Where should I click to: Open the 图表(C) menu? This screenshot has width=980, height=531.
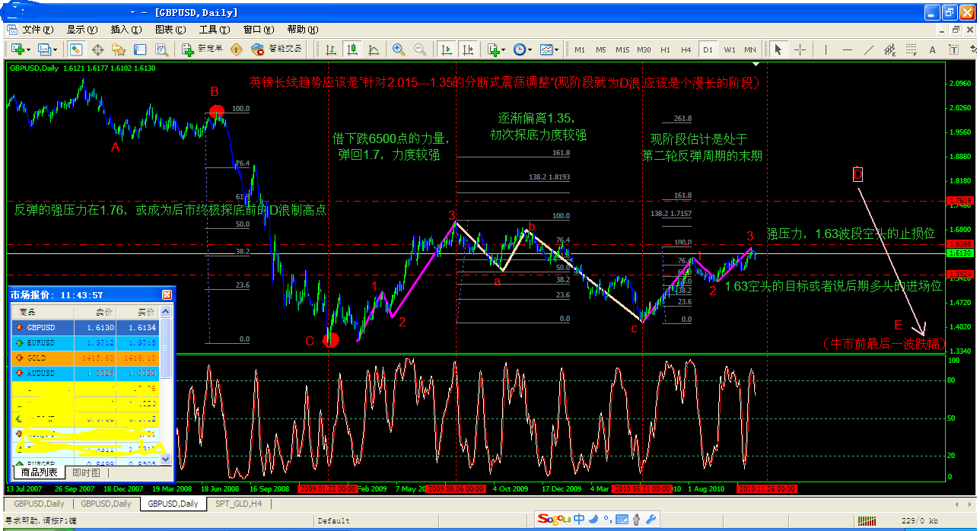pyautogui.click(x=170, y=30)
